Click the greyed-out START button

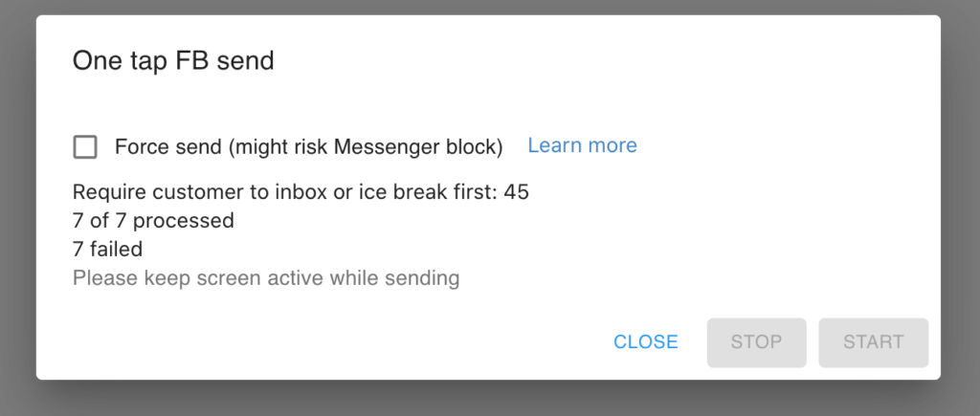(873, 342)
